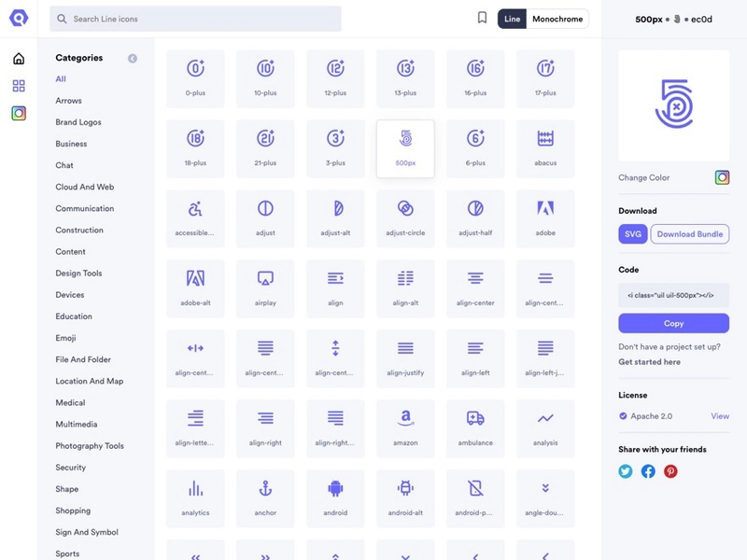This screenshot has height=560, width=747.
Task: Select the 21-plus icon tile
Action: click(x=265, y=148)
